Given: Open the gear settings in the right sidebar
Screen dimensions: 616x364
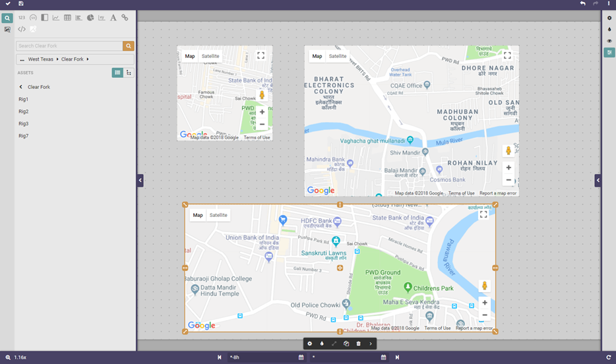Looking at the screenshot, I should click(x=609, y=18).
